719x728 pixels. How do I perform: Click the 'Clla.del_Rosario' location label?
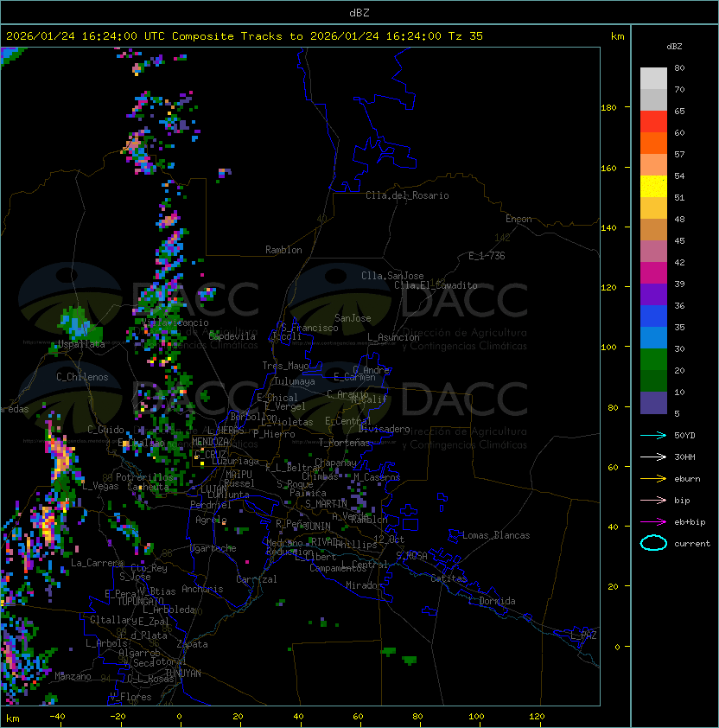(x=407, y=195)
